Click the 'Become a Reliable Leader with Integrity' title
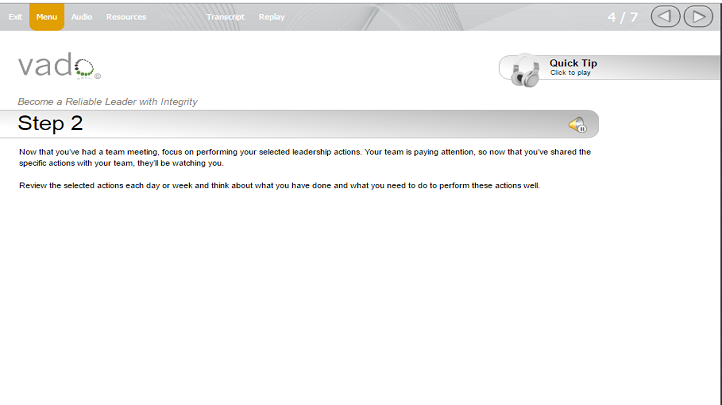This screenshot has width=722, height=405. [x=107, y=102]
